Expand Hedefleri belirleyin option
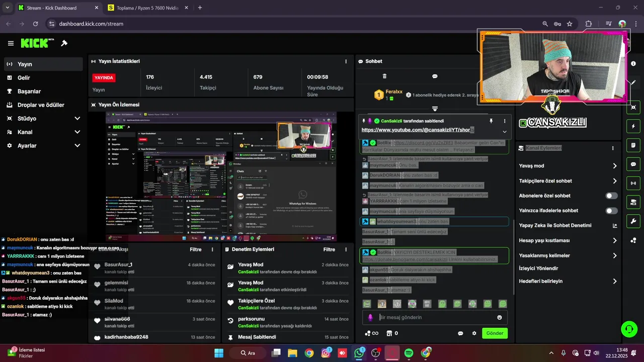Image resolution: width=644 pixels, height=362 pixels. pos(568,281)
